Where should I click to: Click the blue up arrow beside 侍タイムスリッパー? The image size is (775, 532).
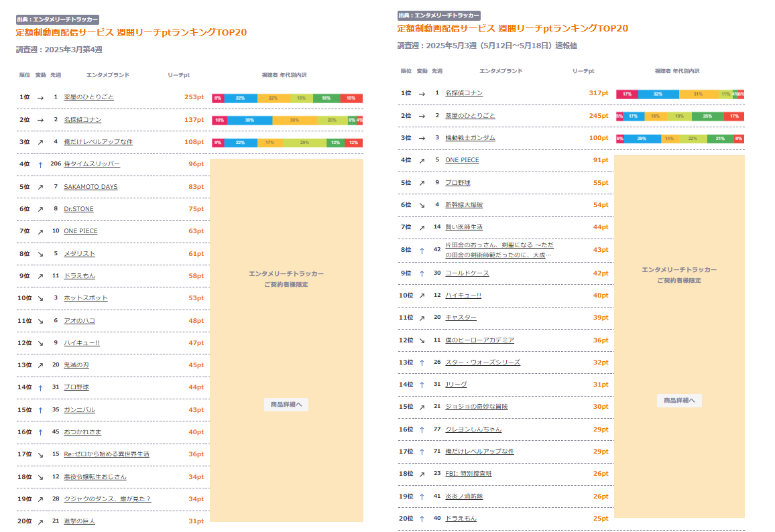40,165
